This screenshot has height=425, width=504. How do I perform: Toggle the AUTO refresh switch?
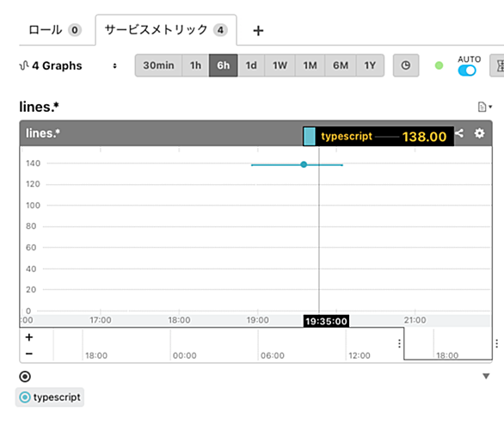click(467, 71)
